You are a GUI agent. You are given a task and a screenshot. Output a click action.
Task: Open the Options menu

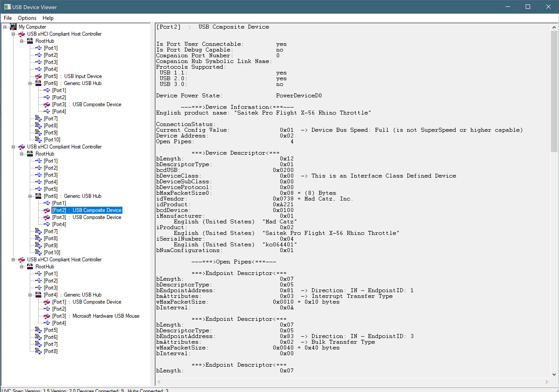(x=27, y=18)
